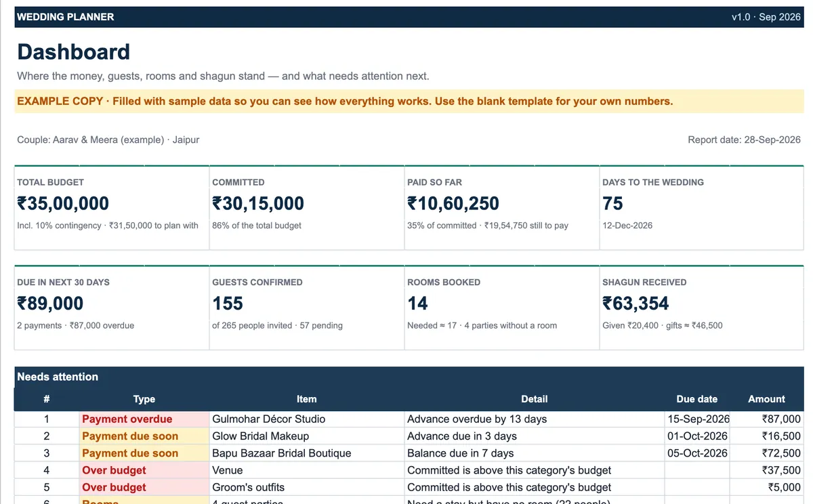
Task: Select Over budget in the Groom's outfits row
Action: (x=144, y=487)
